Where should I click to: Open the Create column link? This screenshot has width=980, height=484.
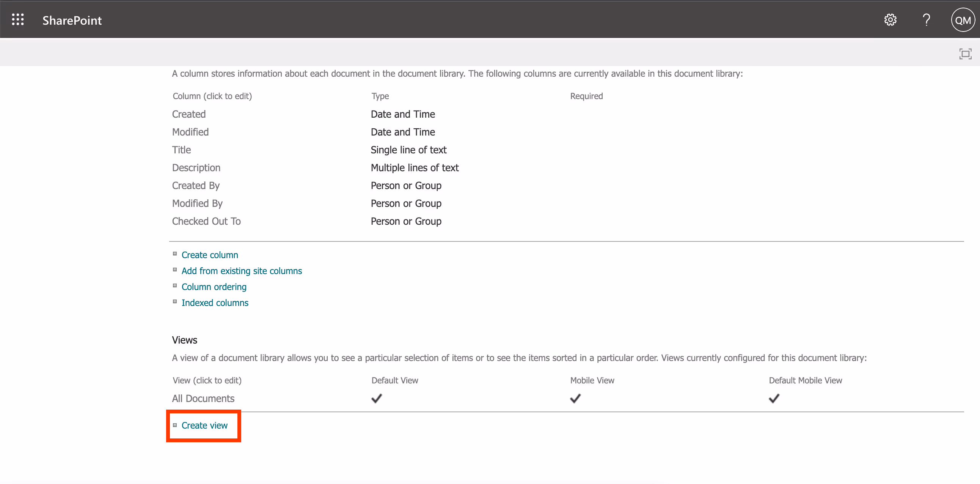tap(210, 255)
